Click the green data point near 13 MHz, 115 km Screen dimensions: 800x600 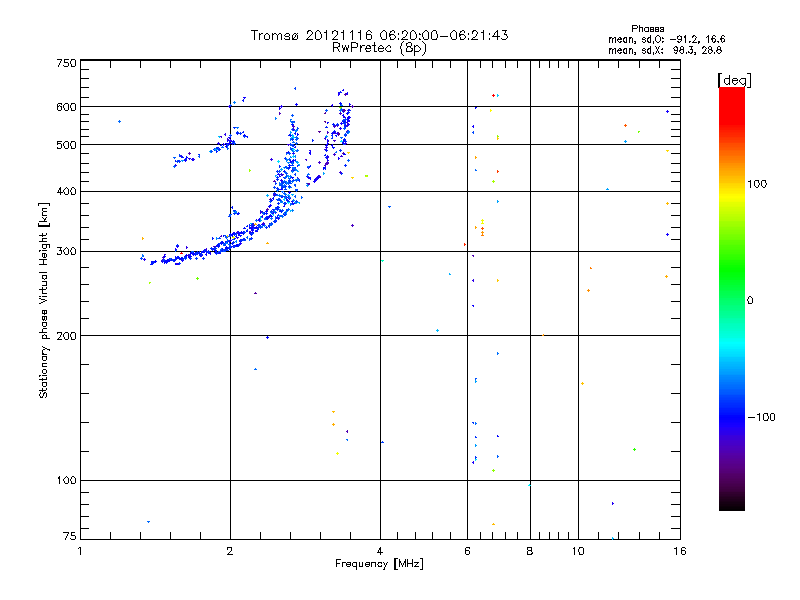[x=634, y=449]
